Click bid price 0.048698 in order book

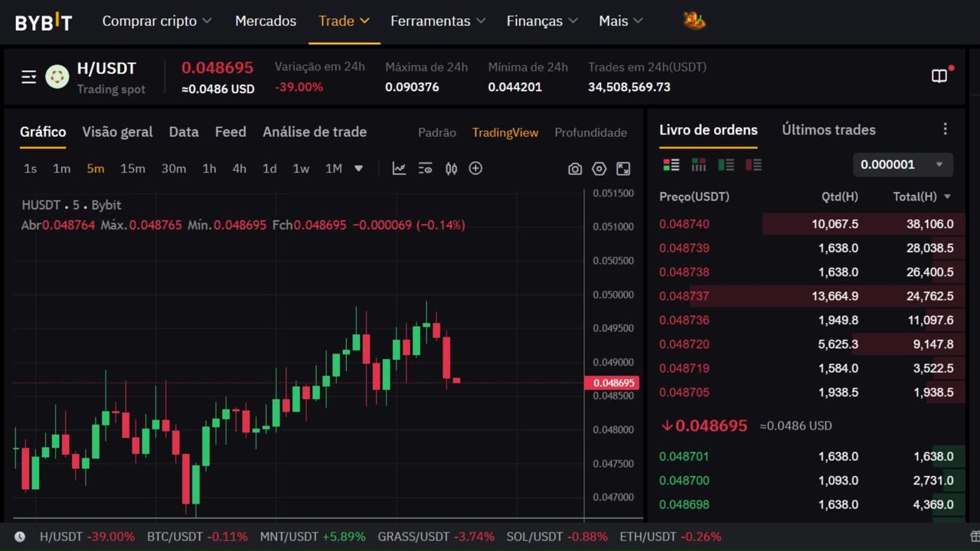tap(684, 505)
